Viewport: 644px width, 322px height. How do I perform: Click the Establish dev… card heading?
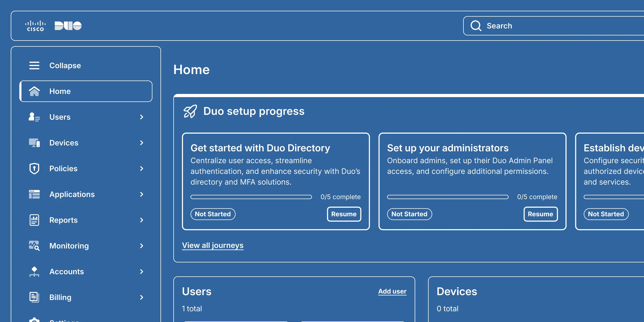pos(614,148)
